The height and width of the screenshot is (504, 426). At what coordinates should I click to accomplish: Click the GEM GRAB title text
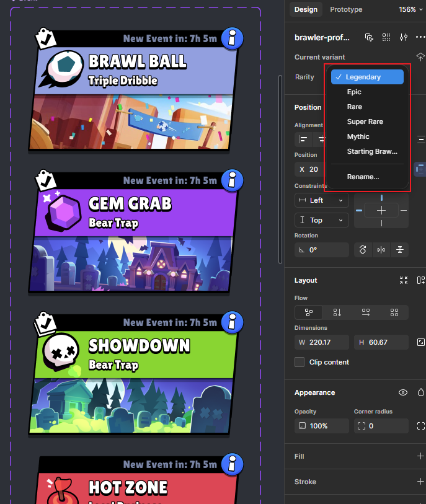130,203
